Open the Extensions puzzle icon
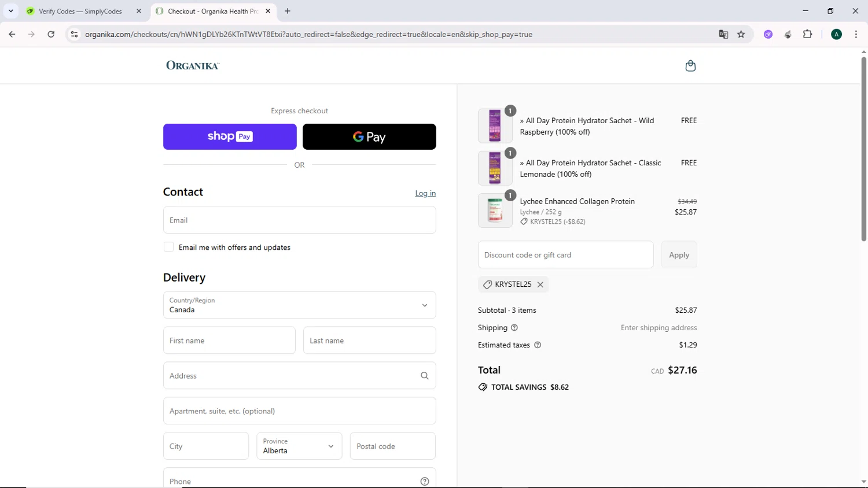Viewport: 868px width, 488px height. 808,34
